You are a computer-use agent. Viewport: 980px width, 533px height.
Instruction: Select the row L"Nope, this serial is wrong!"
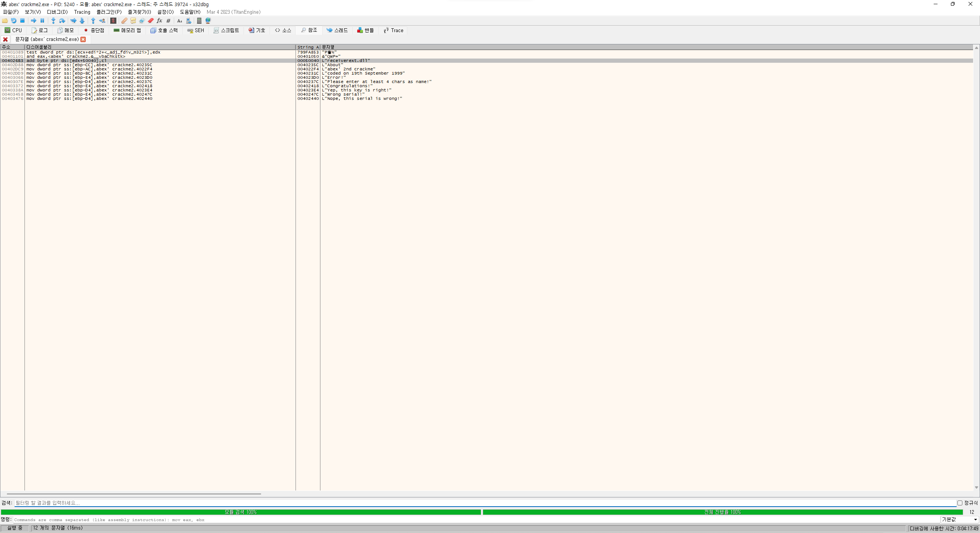coord(487,99)
